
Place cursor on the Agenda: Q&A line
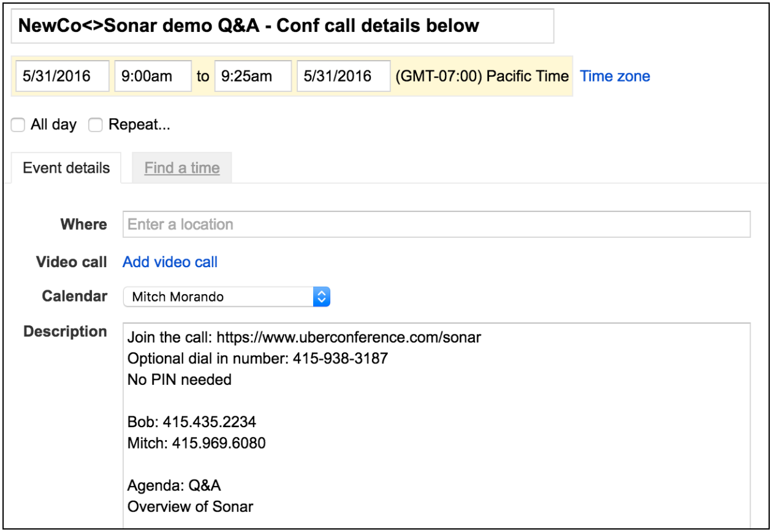pos(174,486)
